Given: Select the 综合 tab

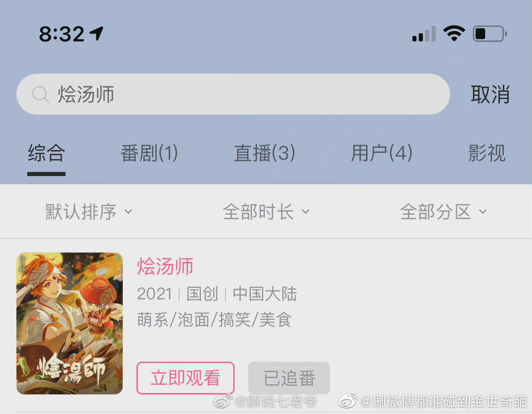Looking at the screenshot, I should pyautogui.click(x=46, y=153).
